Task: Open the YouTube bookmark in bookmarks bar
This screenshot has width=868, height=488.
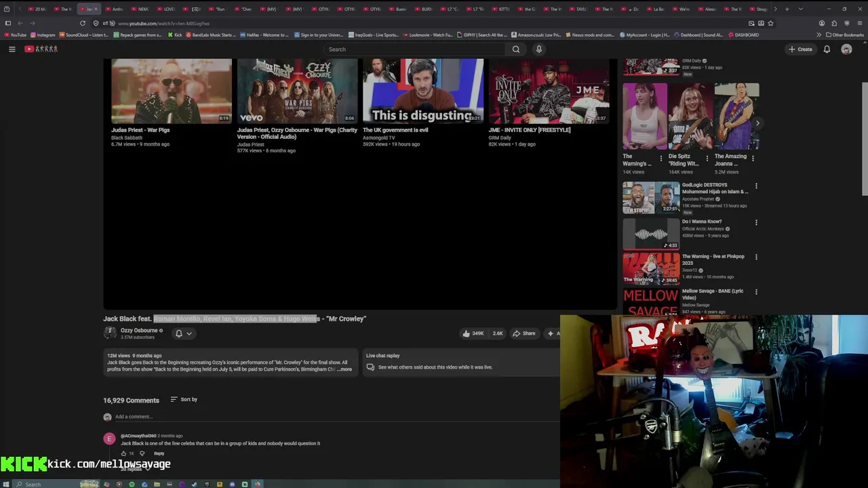Action: [15, 35]
